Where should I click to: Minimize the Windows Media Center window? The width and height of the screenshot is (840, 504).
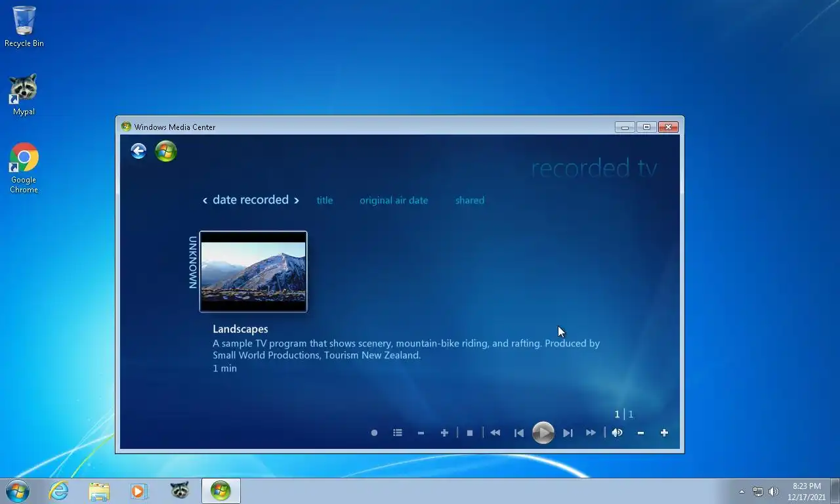[x=625, y=127]
